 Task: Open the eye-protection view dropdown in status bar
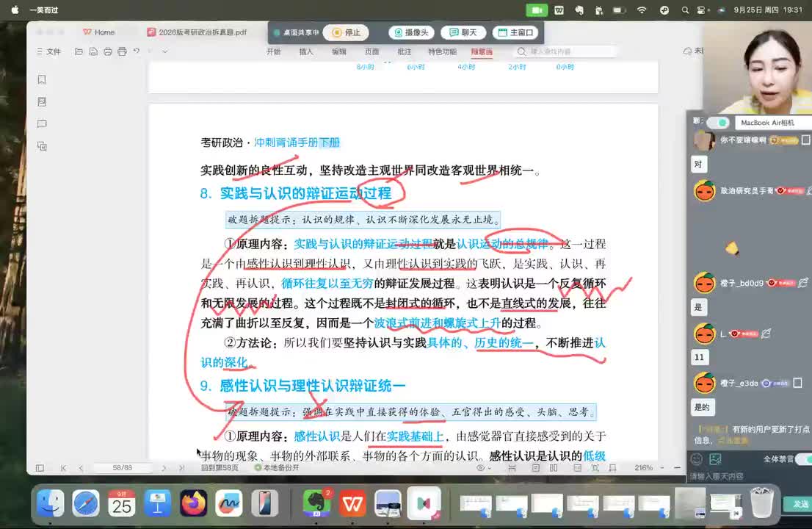click(484, 468)
